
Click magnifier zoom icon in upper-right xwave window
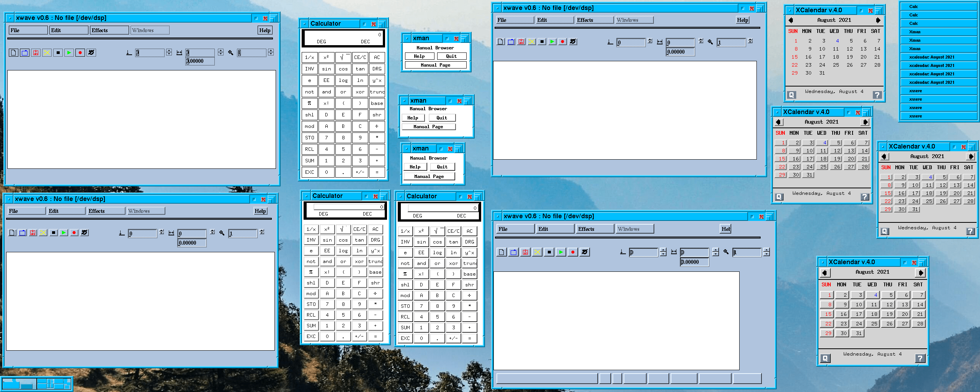710,42
